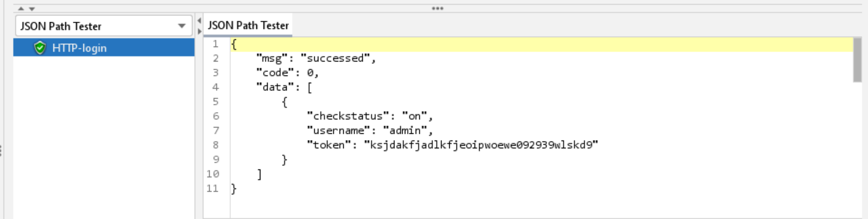Click the up arrow on the top divider
Image resolution: width=868 pixels, height=219 pixels.
[x=21, y=9]
